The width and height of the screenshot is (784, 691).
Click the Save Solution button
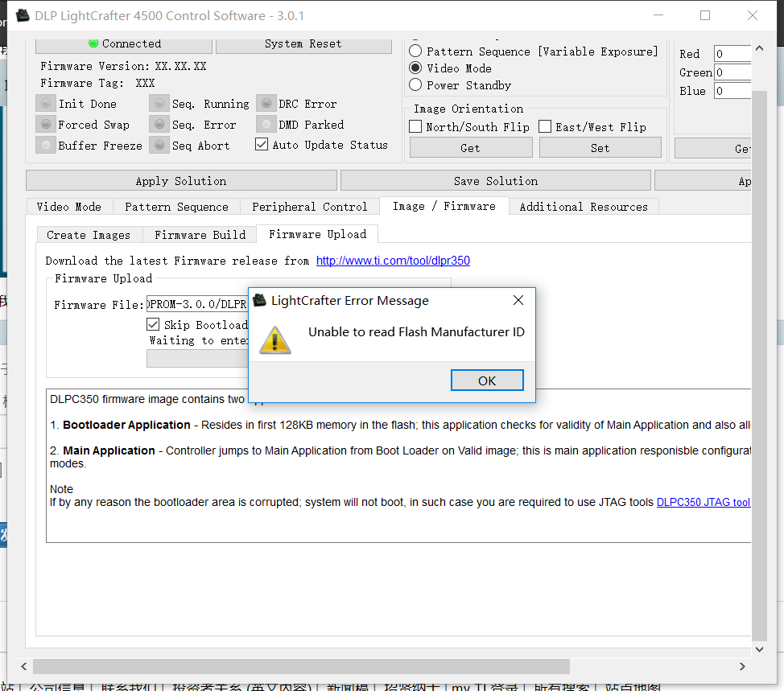(496, 180)
